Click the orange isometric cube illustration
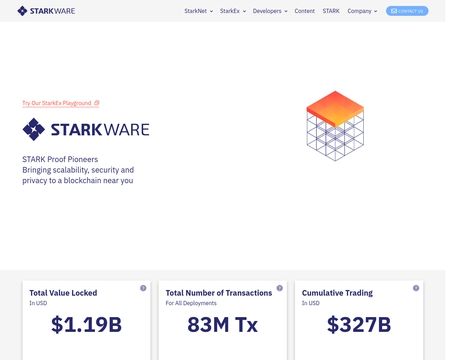 pyautogui.click(x=335, y=126)
